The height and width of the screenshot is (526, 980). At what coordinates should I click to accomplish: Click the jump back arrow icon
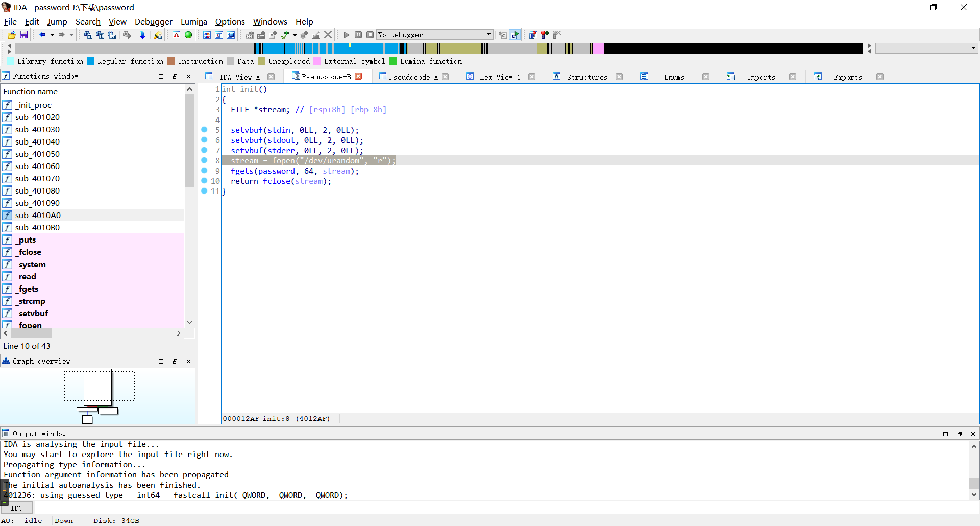point(42,35)
